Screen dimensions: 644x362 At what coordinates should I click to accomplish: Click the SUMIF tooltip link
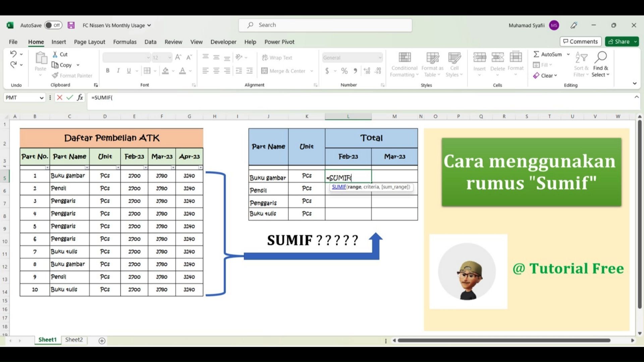(339, 187)
